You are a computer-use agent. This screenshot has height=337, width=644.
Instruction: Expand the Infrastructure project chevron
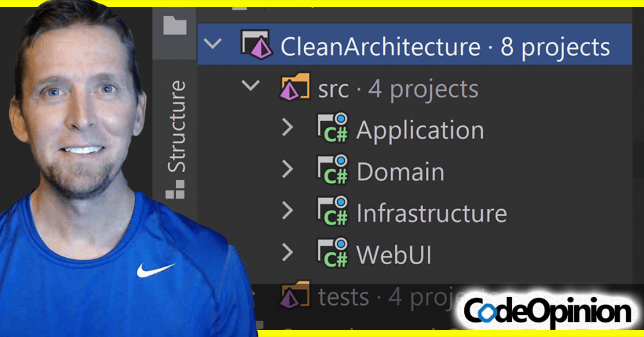(x=287, y=211)
